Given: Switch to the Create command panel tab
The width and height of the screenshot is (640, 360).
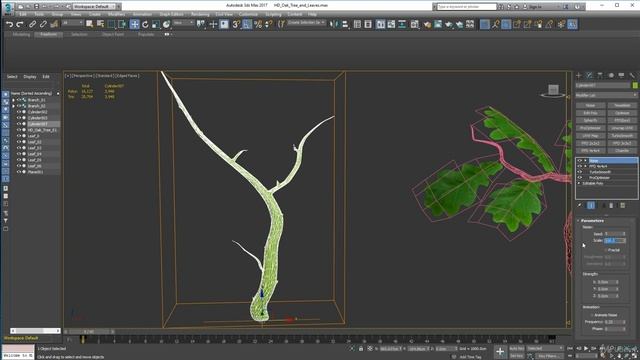Looking at the screenshot, I should [x=578, y=76].
